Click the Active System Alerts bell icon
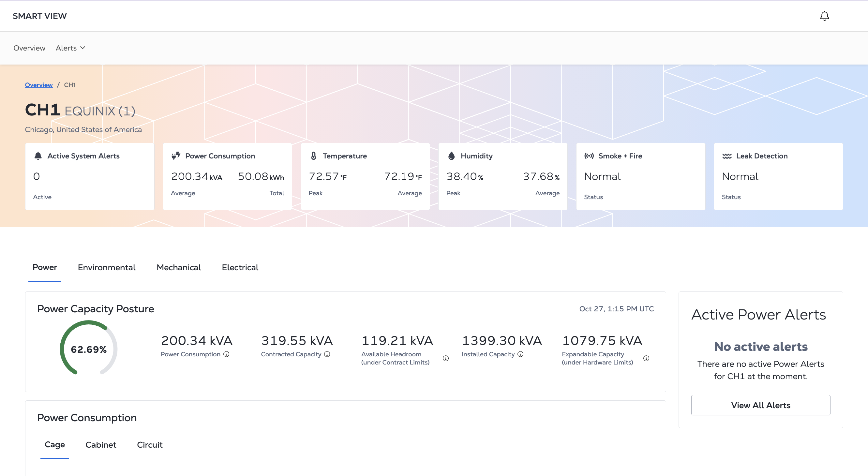Screen dimensions: 868x476 click(38, 156)
